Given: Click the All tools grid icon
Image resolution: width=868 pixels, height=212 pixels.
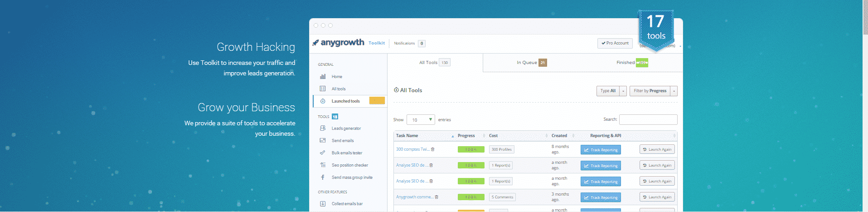Looking at the screenshot, I should 323,89.
